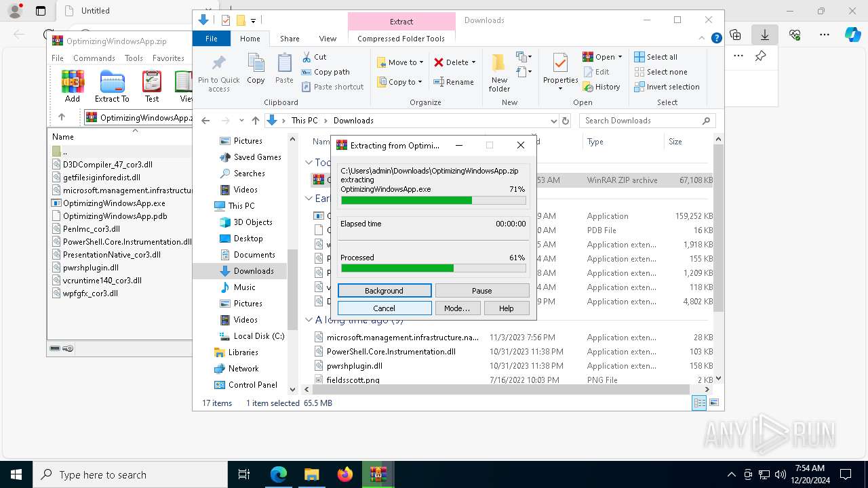Screen dimensions: 868x488
Task: Select Local Disk (C:) in navigation pane
Action: click(x=252, y=336)
